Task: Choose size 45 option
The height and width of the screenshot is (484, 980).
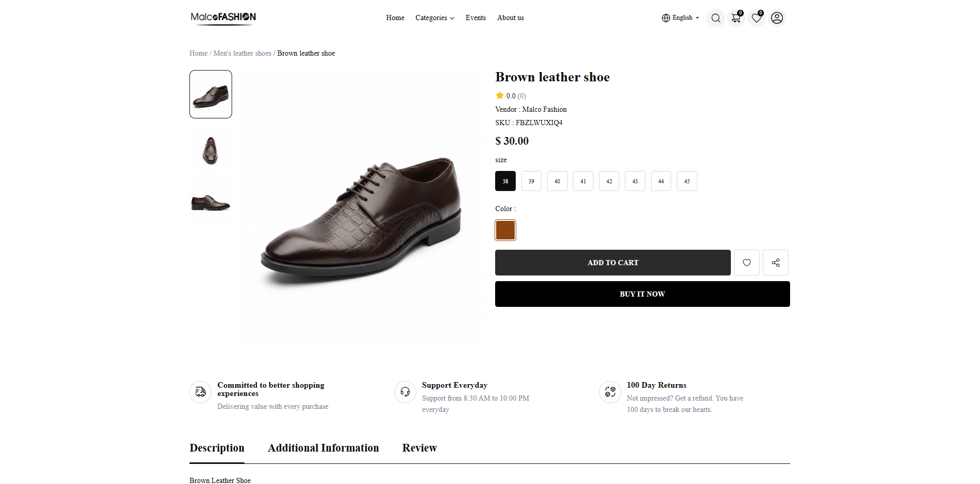Action: click(x=687, y=181)
